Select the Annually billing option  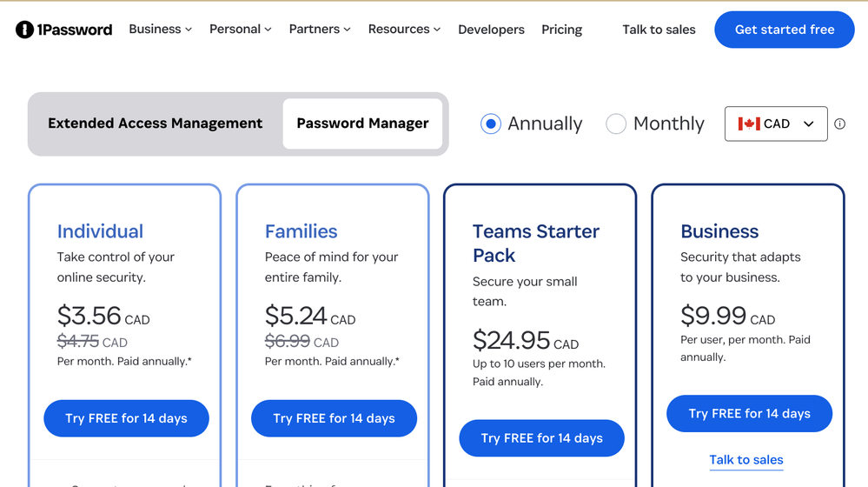point(491,123)
